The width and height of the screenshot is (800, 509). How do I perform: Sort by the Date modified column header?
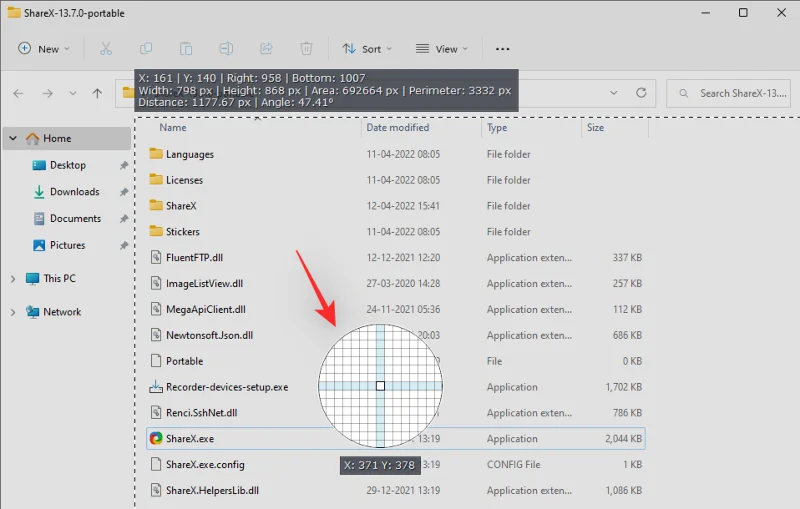click(397, 128)
